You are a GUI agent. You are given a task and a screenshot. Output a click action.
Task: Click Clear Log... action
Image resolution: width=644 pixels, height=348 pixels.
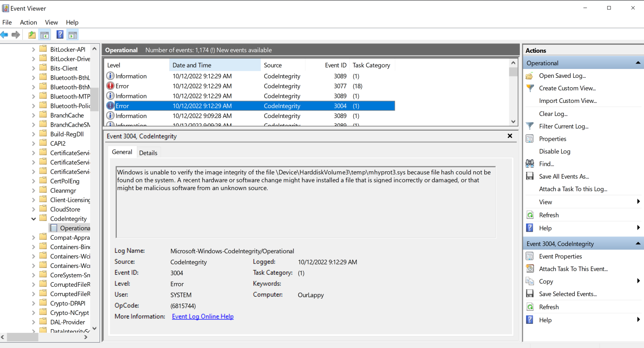pos(553,114)
